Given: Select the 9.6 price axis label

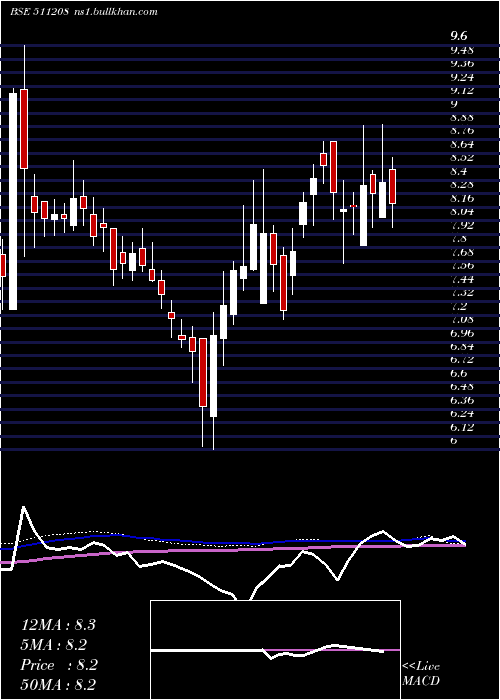Looking at the screenshot, I should [x=458, y=36].
